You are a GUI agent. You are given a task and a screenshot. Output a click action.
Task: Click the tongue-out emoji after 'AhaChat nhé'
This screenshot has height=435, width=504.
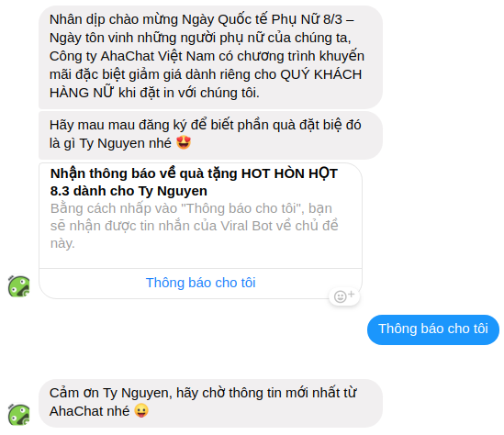[141, 410]
